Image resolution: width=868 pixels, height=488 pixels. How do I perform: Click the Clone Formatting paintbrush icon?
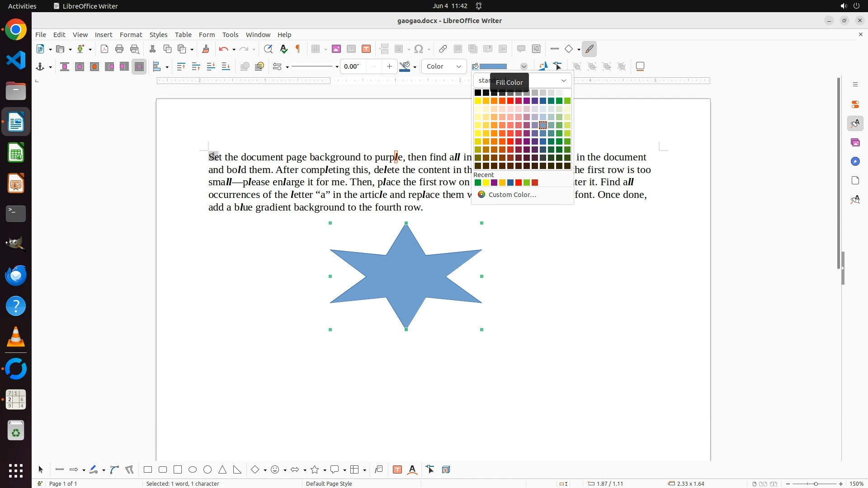pos(206,49)
